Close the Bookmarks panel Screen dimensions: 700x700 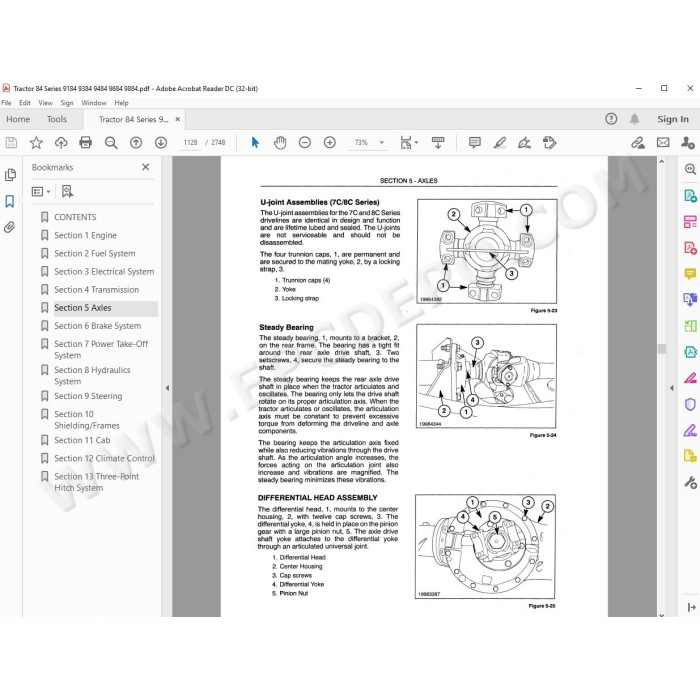click(x=146, y=167)
